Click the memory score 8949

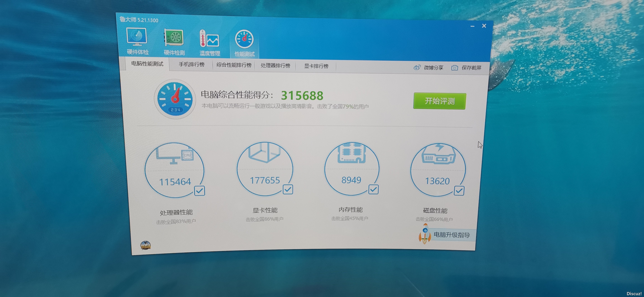click(x=351, y=180)
